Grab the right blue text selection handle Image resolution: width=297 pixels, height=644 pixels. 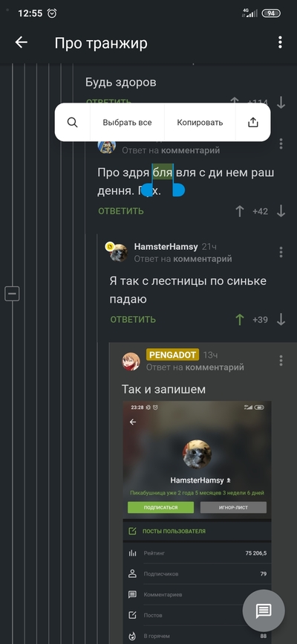coord(178,190)
